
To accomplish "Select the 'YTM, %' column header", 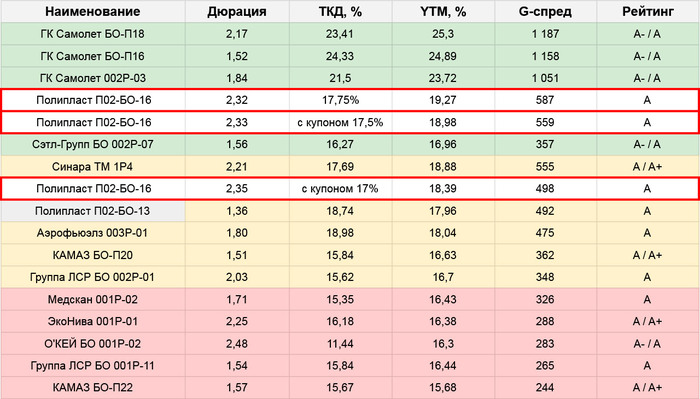I will [x=443, y=12].
